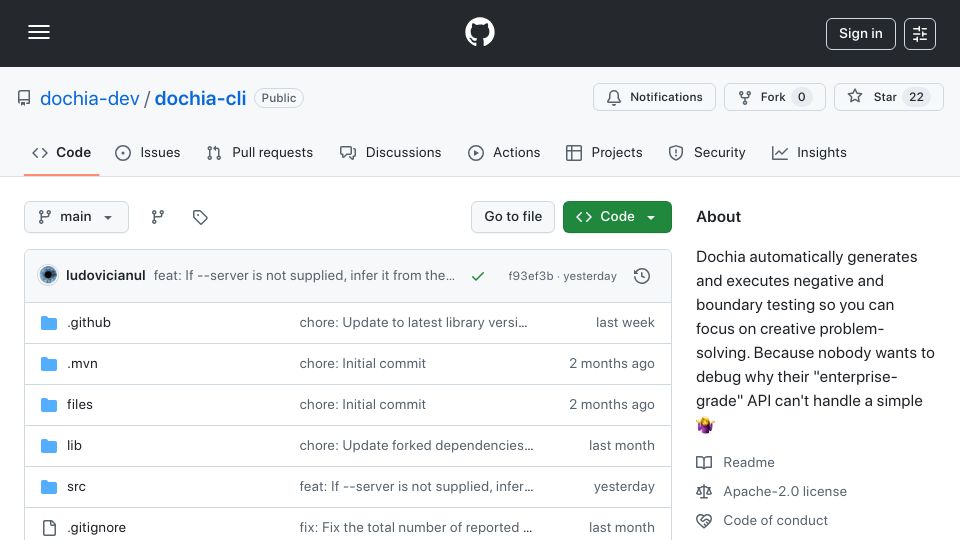Click the About heading
The image size is (960, 540).
pos(718,217)
